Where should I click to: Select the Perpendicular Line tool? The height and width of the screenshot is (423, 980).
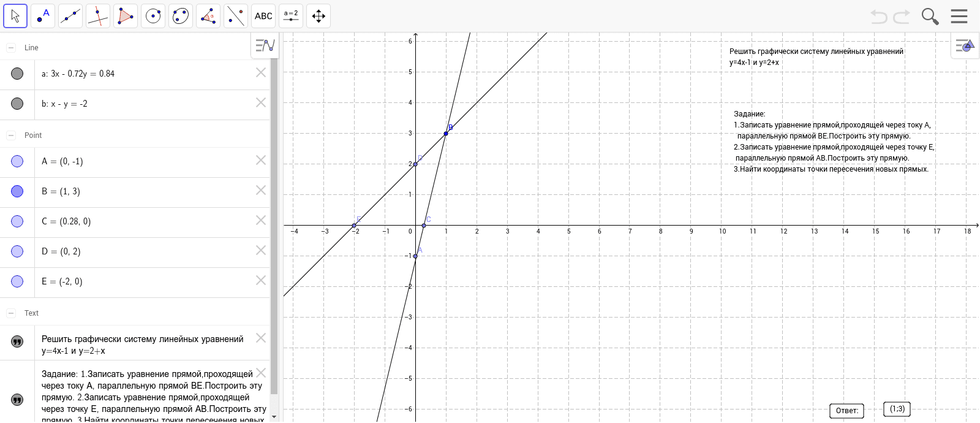(x=98, y=16)
